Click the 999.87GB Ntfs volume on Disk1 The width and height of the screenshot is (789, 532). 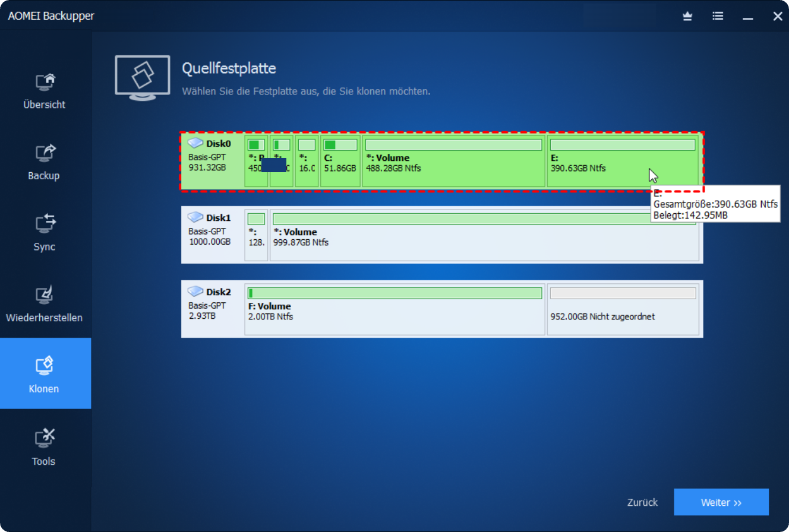click(x=484, y=235)
